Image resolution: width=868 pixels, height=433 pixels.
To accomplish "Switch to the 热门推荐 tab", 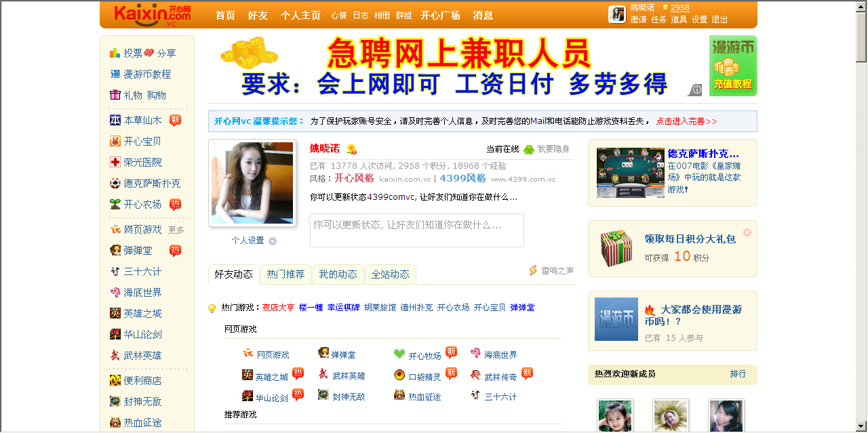I will coord(285,274).
